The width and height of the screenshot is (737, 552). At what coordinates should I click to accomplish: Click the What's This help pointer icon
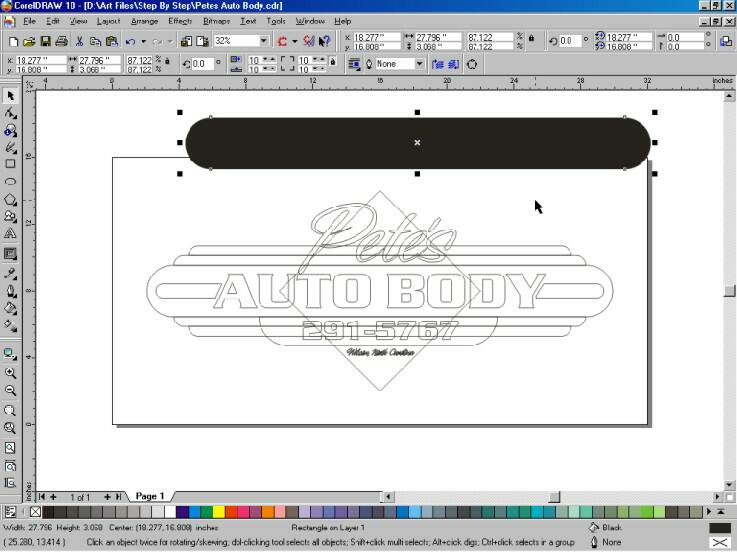(324, 41)
